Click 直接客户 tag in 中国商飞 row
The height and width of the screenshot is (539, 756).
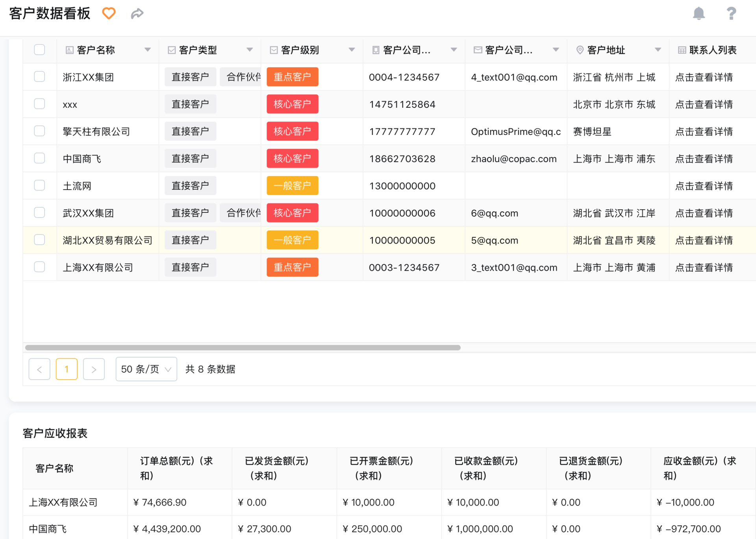(190, 159)
